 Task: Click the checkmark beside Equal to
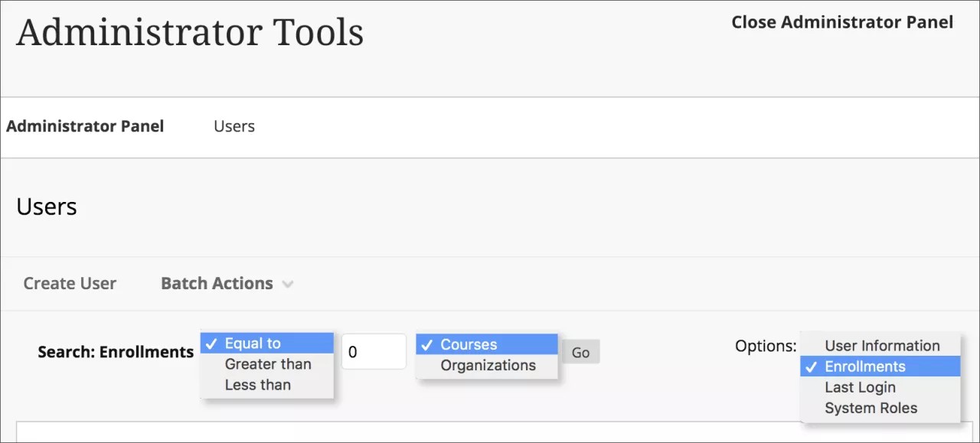[x=212, y=343]
